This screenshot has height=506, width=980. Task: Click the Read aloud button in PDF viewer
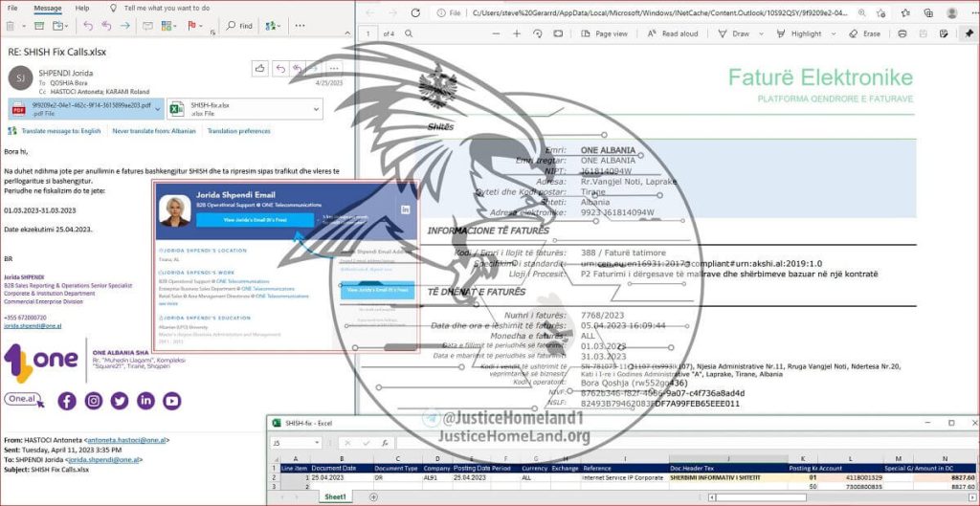pyautogui.click(x=673, y=33)
